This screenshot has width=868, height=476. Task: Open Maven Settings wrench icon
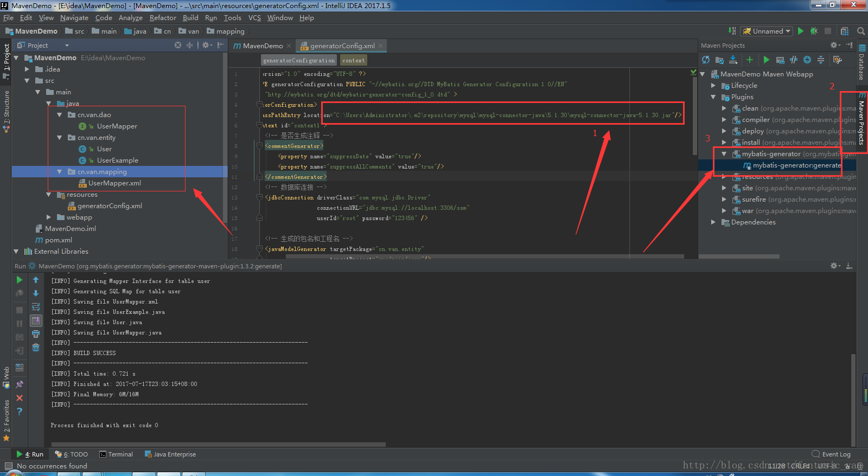[838, 60]
